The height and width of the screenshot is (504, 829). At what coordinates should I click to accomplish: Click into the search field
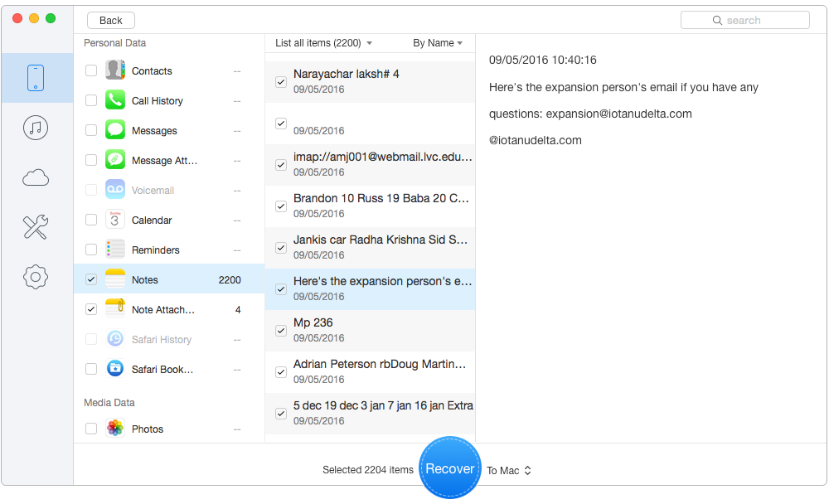[x=745, y=20]
